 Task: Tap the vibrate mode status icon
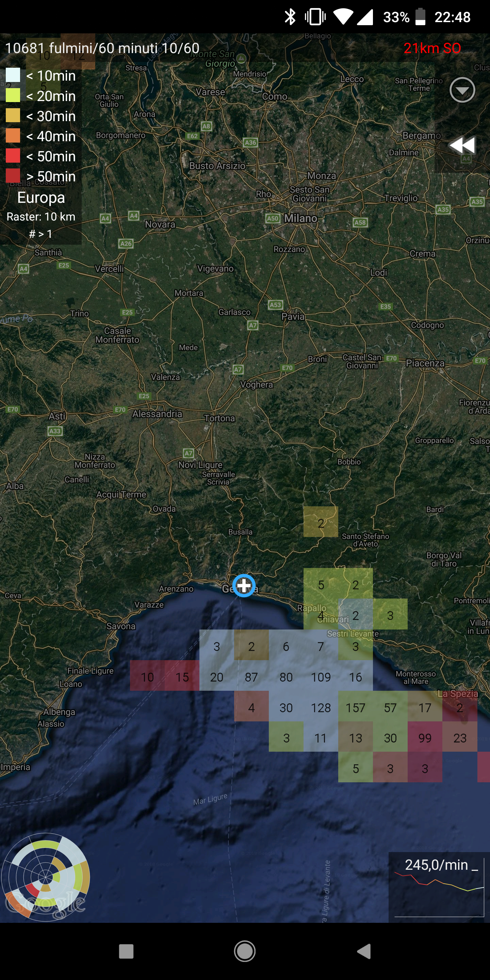click(315, 17)
